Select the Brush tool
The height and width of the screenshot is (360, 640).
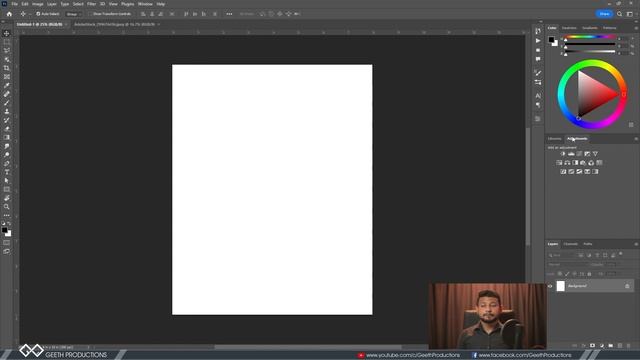tap(7, 103)
